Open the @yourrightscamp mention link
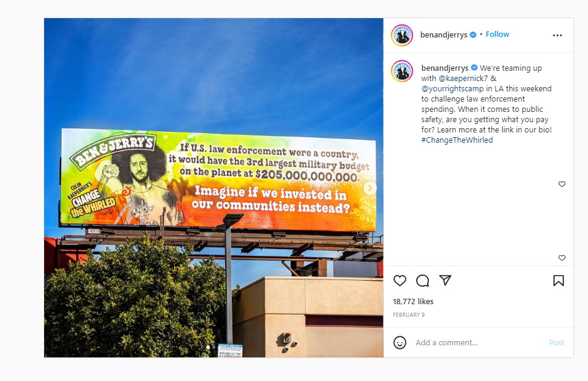Viewport: 588px width, 381px height. (452, 89)
